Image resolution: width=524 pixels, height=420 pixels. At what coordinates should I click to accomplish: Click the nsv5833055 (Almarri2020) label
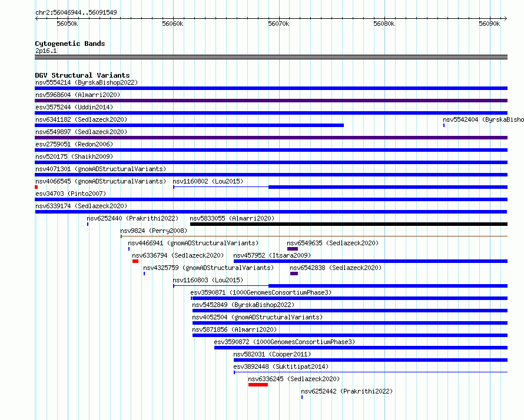(232, 218)
